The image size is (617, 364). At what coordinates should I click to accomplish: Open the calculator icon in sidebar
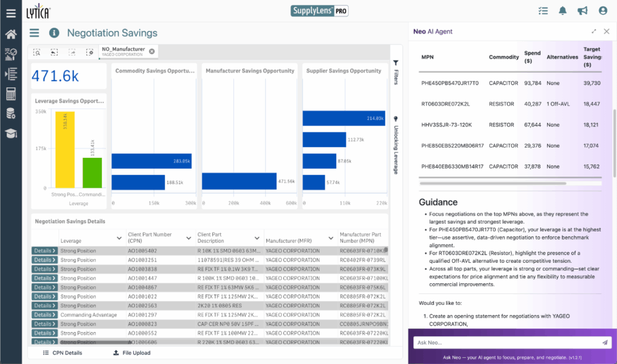(x=11, y=93)
